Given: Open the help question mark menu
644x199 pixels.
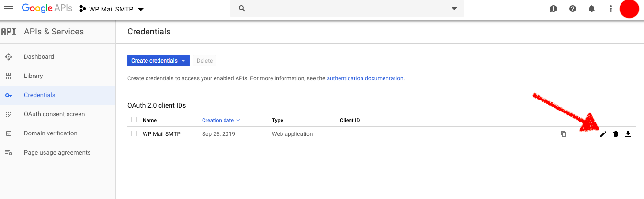Looking at the screenshot, I should (x=573, y=9).
